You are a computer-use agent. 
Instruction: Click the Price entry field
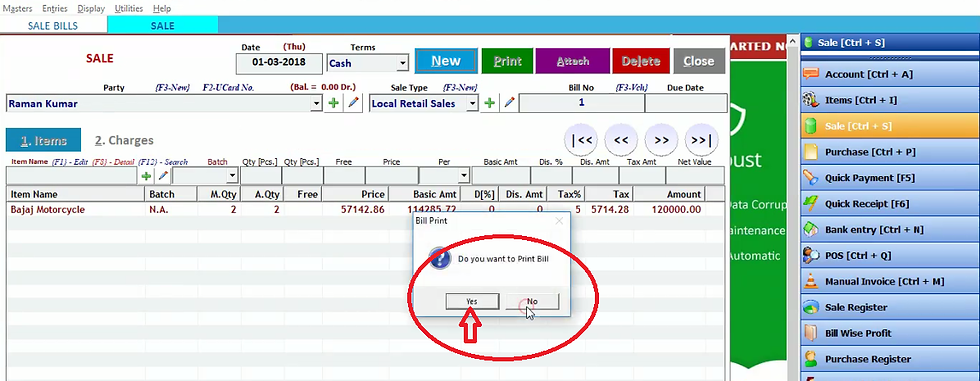tap(392, 176)
